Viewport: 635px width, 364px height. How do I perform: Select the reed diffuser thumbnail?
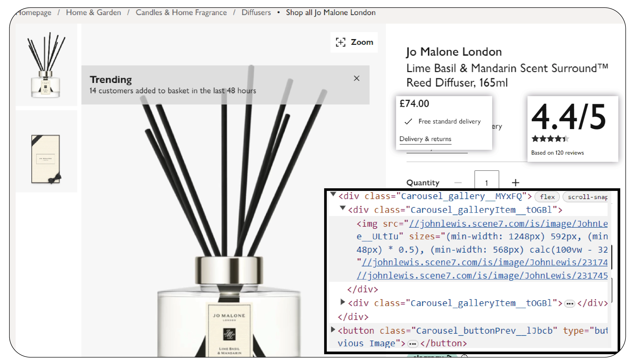tap(47, 65)
